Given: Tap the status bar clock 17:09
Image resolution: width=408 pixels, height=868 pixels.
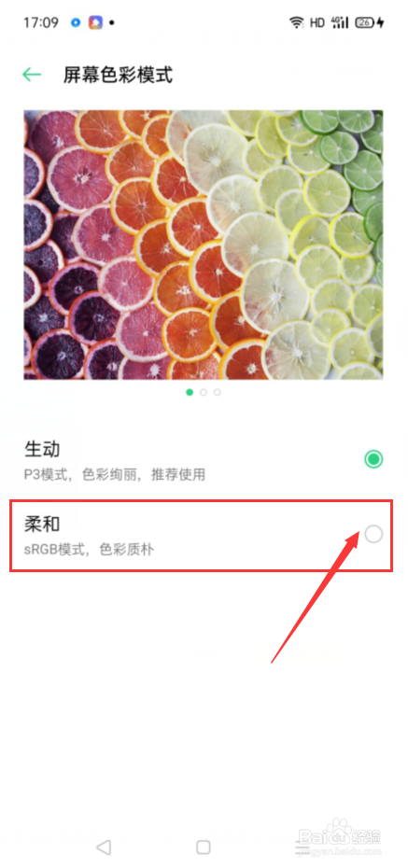Looking at the screenshot, I should [x=41, y=22].
